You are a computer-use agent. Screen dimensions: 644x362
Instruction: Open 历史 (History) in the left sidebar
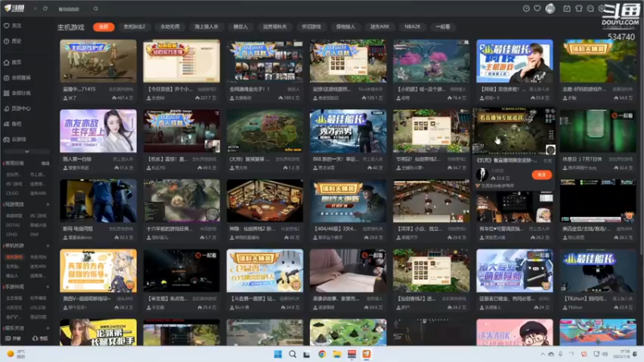pos(13,41)
